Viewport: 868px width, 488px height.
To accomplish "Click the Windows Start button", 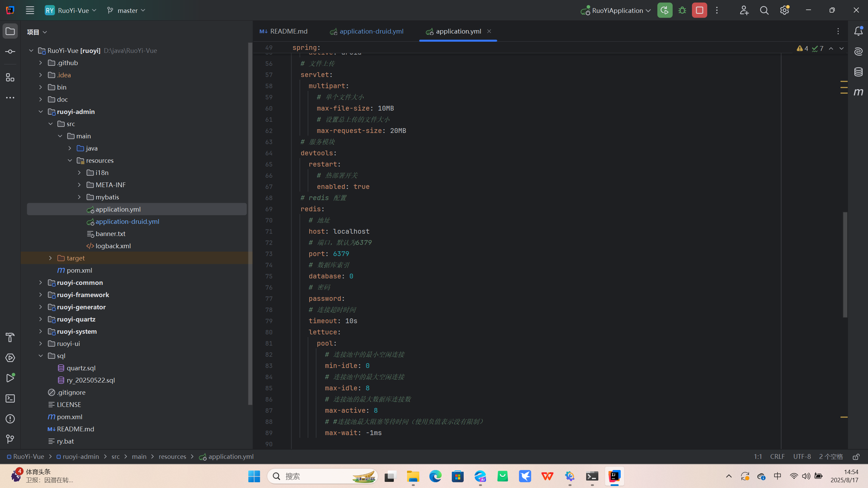I will click(254, 476).
